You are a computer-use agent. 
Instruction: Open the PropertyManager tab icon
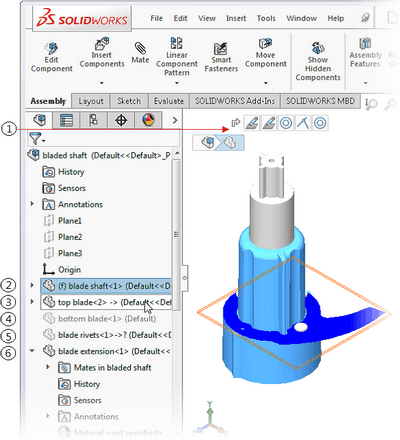[x=66, y=120]
